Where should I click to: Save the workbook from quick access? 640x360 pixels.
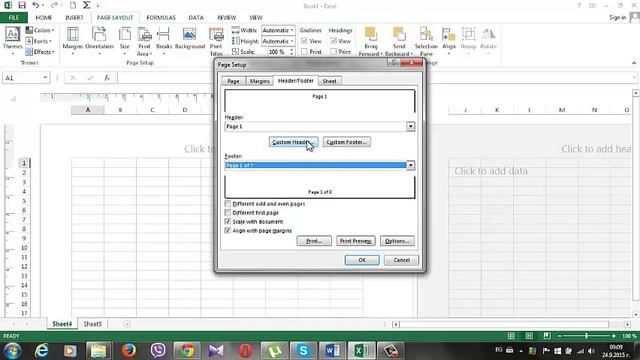pyautogui.click(x=22, y=5)
